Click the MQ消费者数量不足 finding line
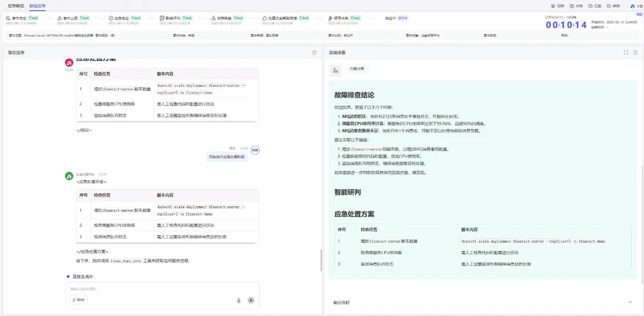Image resolution: width=644 pixels, height=316 pixels. pos(411,131)
